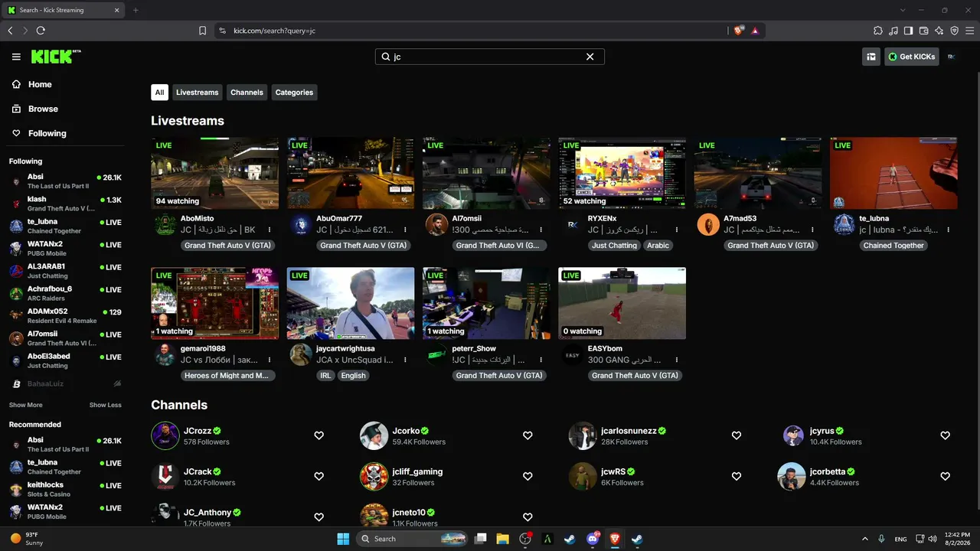
Task: Click Show Less in Following list
Action: 106,405
